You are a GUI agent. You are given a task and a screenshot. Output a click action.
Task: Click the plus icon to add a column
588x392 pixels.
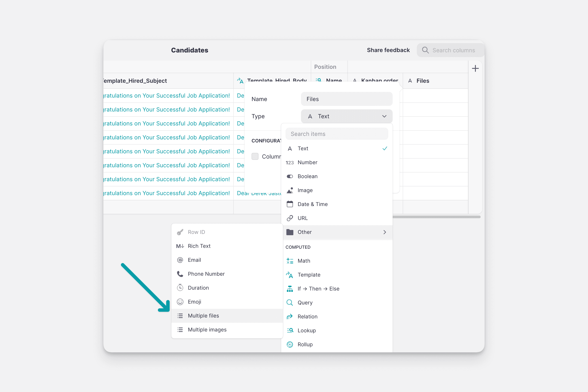pos(475,68)
